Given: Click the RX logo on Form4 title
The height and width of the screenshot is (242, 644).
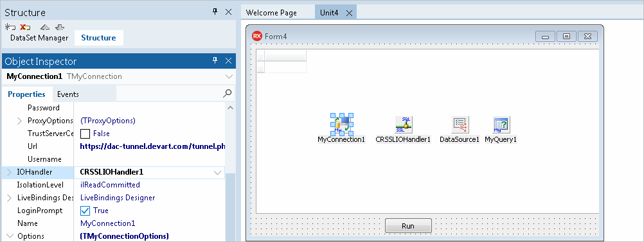Looking at the screenshot, I should (257, 36).
